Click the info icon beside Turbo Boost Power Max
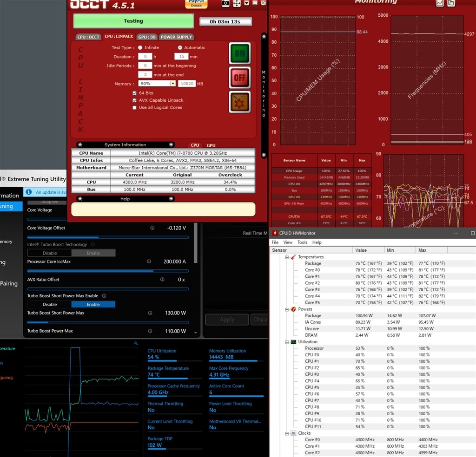The image size is (476, 457). (150, 331)
